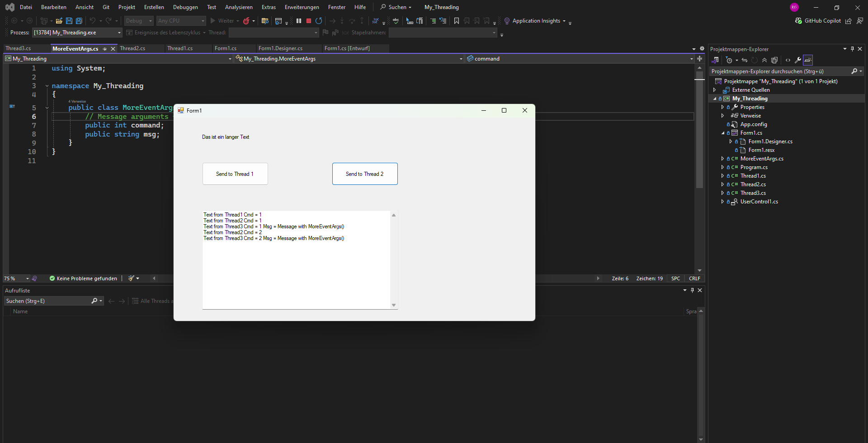Screen dimensions: 868x443
Task: Stop debugging with the red square icon
Action: tap(309, 21)
